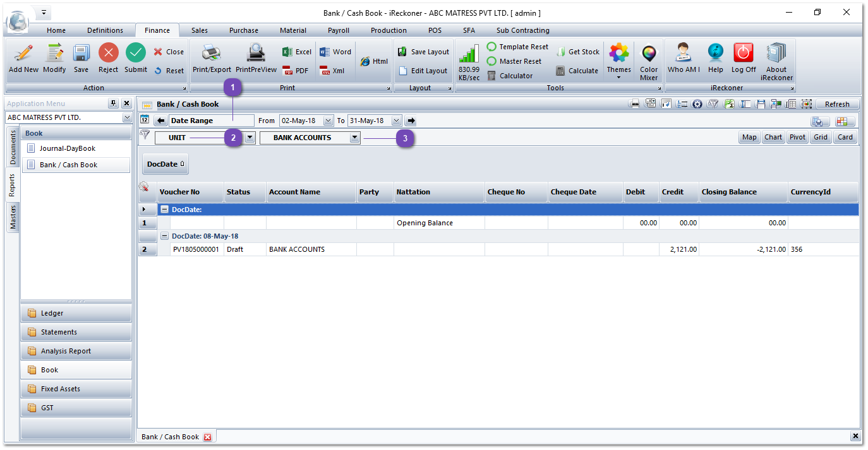Select the Template Reset radio option

click(491, 47)
